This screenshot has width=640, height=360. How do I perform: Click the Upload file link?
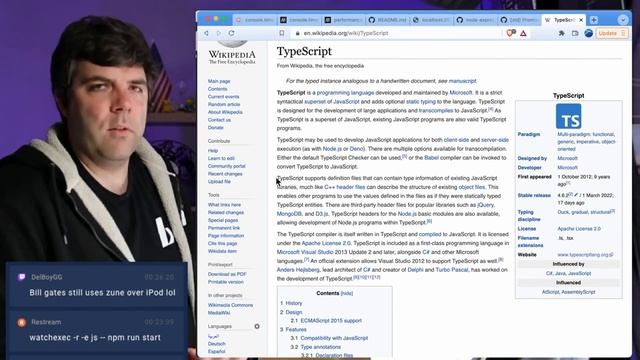point(219,182)
